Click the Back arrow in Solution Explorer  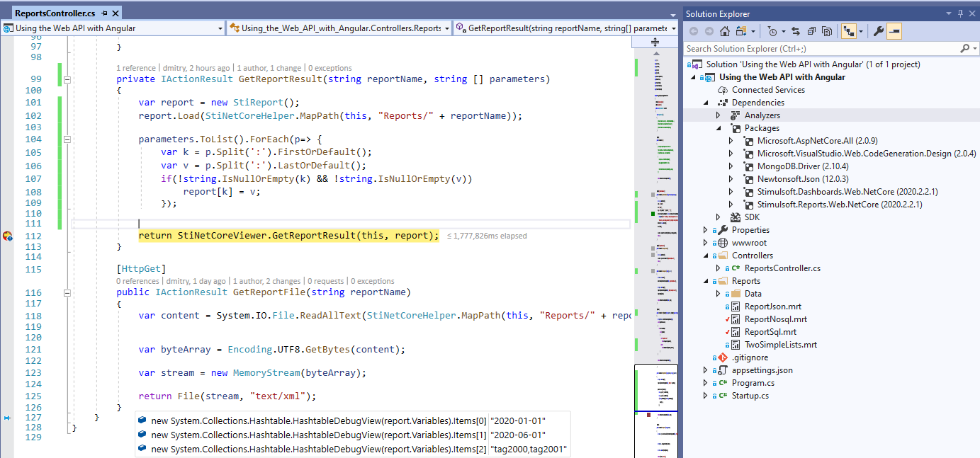[693, 31]
